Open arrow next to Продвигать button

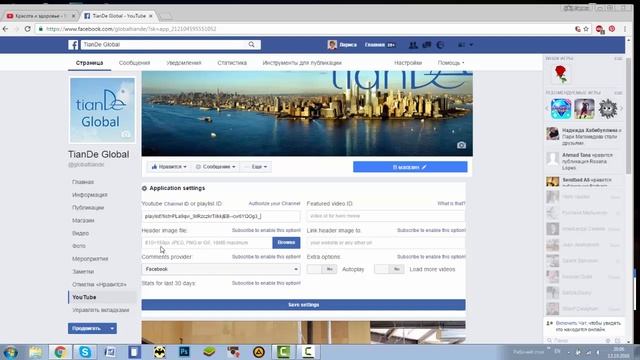[112, 328]
